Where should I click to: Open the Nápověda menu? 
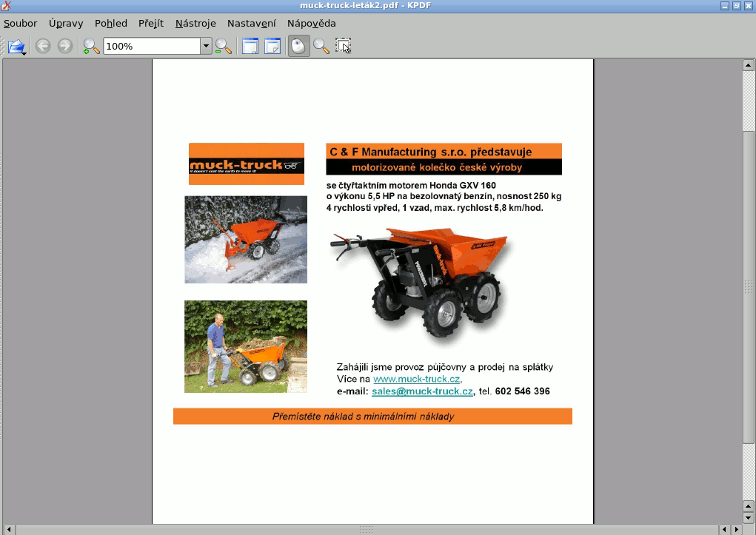pyautogui.click(x=312, y=23)
